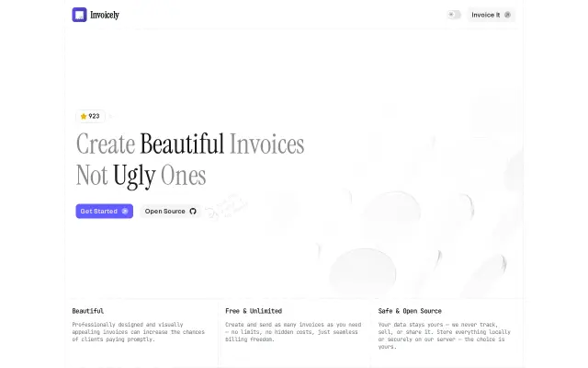The width and height of the screenshot is (588, 368).
Task: Click the Create Beautiful Invoices headline
Action: click(x=190, y=144)
